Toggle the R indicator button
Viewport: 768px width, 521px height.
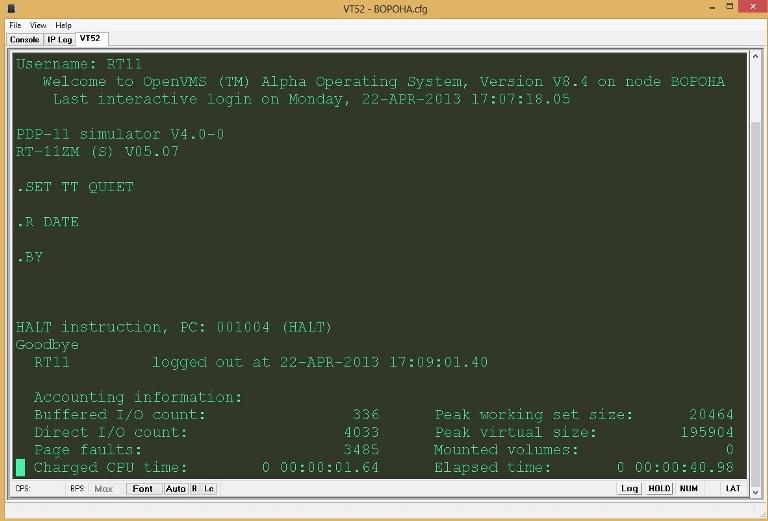coord(195,489)
